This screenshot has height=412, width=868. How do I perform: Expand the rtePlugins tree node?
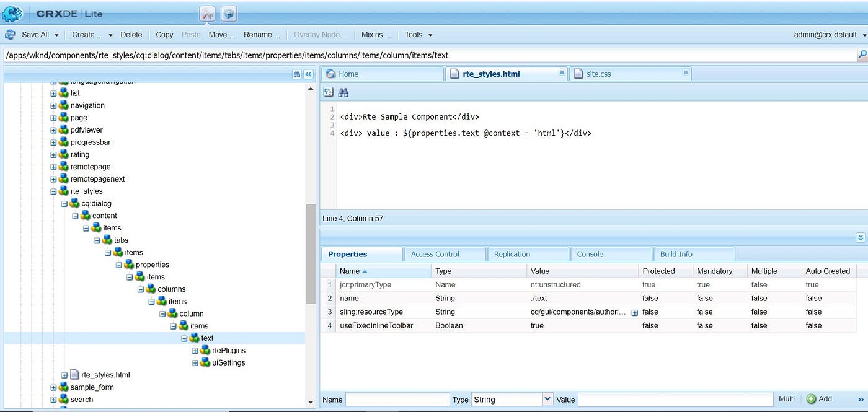(x=195, y=351)
